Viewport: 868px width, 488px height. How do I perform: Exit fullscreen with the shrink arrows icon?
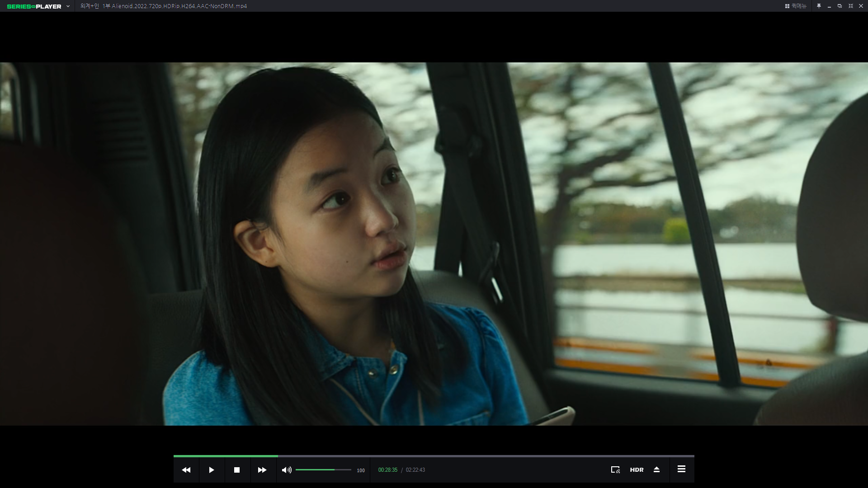point(850,6)
